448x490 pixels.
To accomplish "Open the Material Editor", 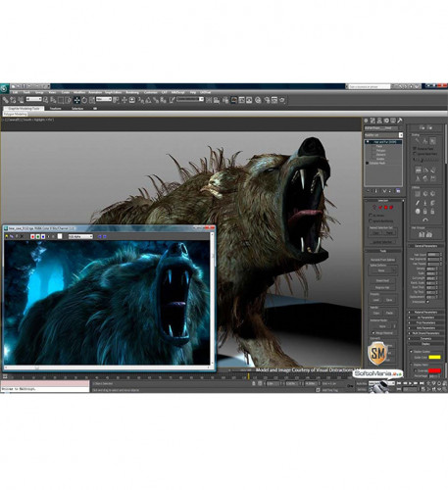I will pos(258,100).
